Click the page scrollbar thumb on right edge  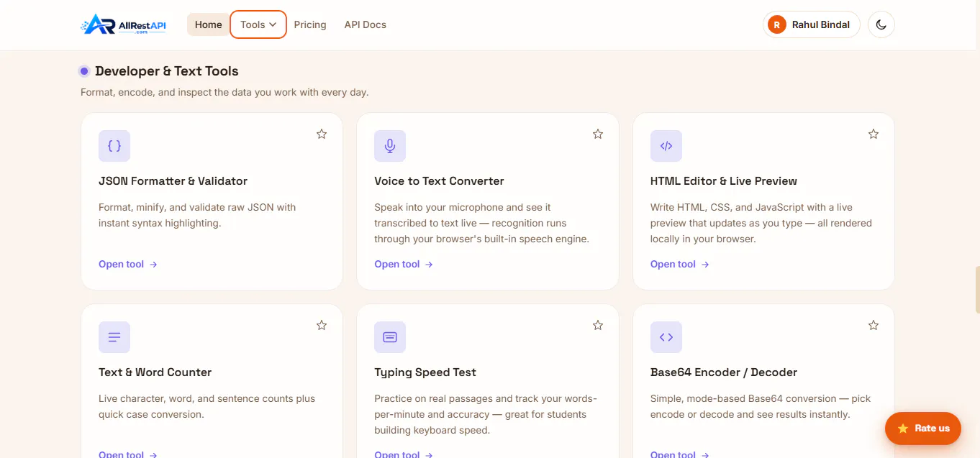977,289
